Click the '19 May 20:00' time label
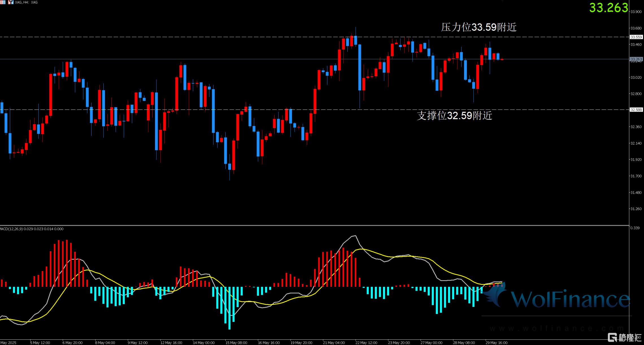This screenshot has width=644, height=345. [x=301, y=343]
